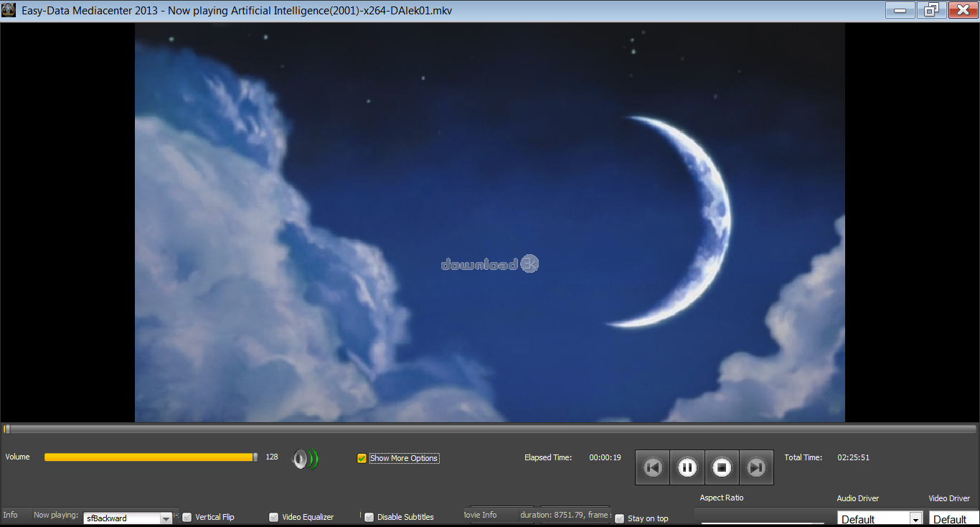
Task: Enable Stay on top checkbox
Action: coord(619,518)
